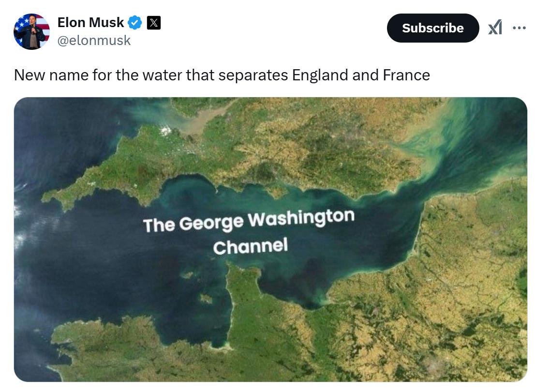Open Grok via the xAI icon
The image size is (535, 392).
coord(494,28)
